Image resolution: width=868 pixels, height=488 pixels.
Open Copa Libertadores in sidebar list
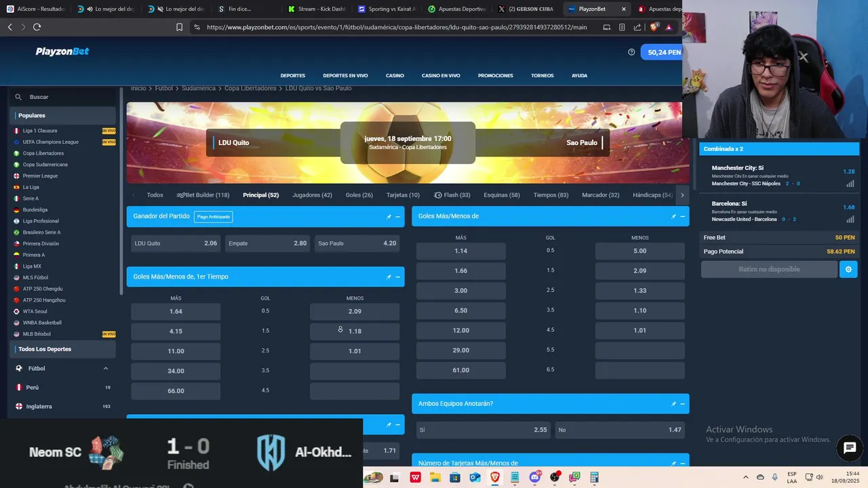pyautogui.click(x=43, y=153)
